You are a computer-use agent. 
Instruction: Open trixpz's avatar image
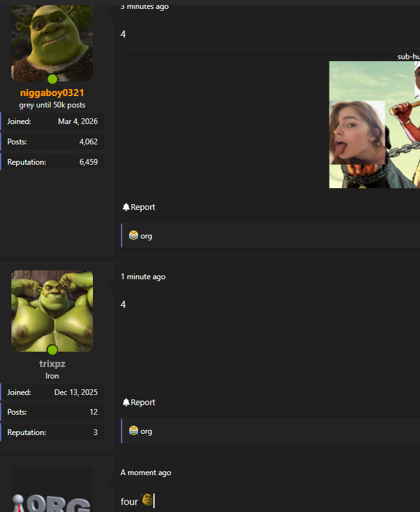(x=52, y=311)
